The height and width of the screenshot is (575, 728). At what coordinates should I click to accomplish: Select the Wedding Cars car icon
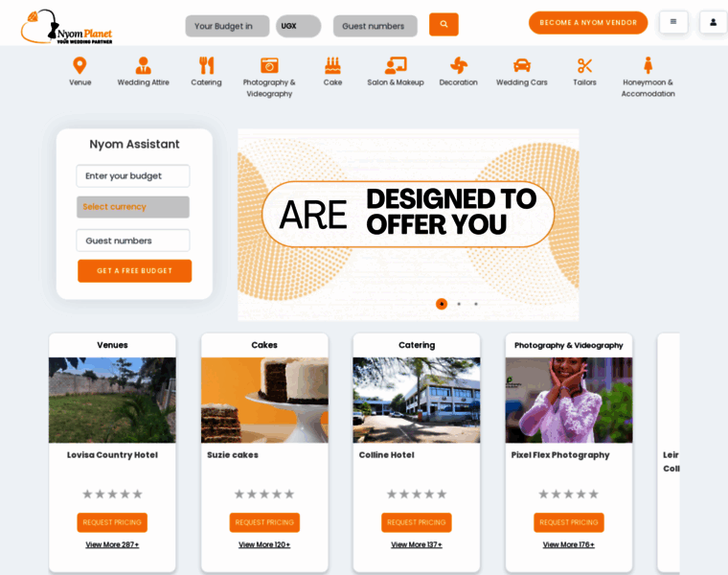point(522,65)
